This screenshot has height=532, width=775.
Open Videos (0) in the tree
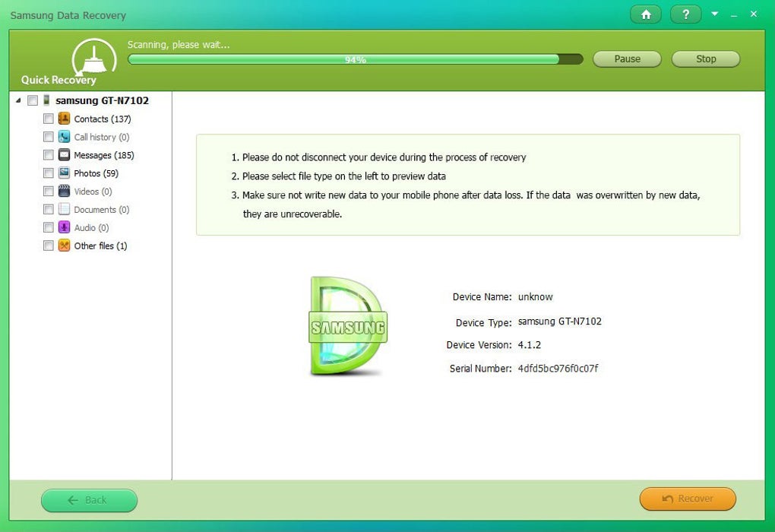point(93,192)
